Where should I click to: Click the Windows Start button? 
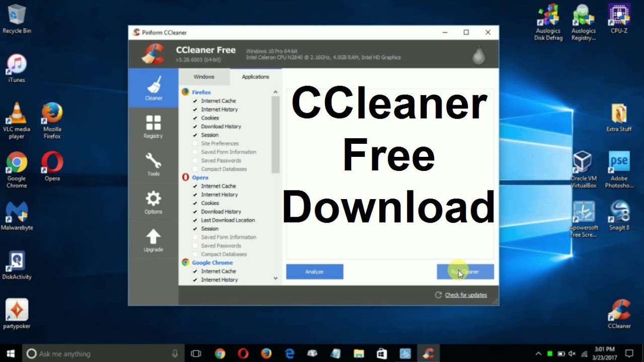click(x=11, y=353)
